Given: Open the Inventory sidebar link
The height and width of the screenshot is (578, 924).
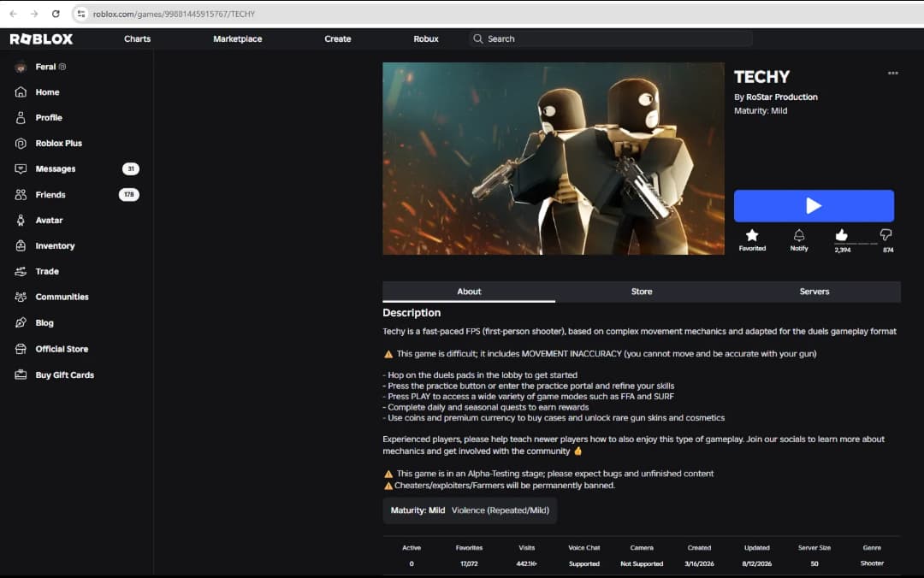Looking at the screenshot, I should coord(55,245).
